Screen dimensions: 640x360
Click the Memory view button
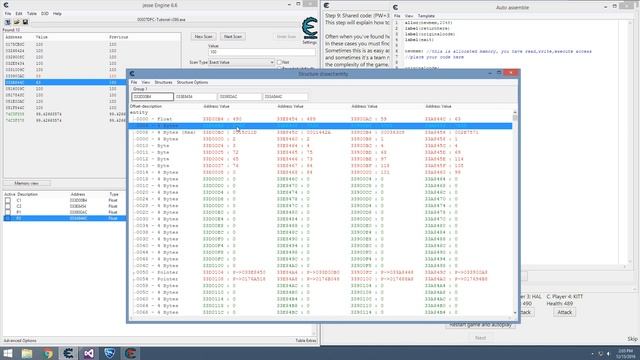pyautogui.click(x=27, y=184)
